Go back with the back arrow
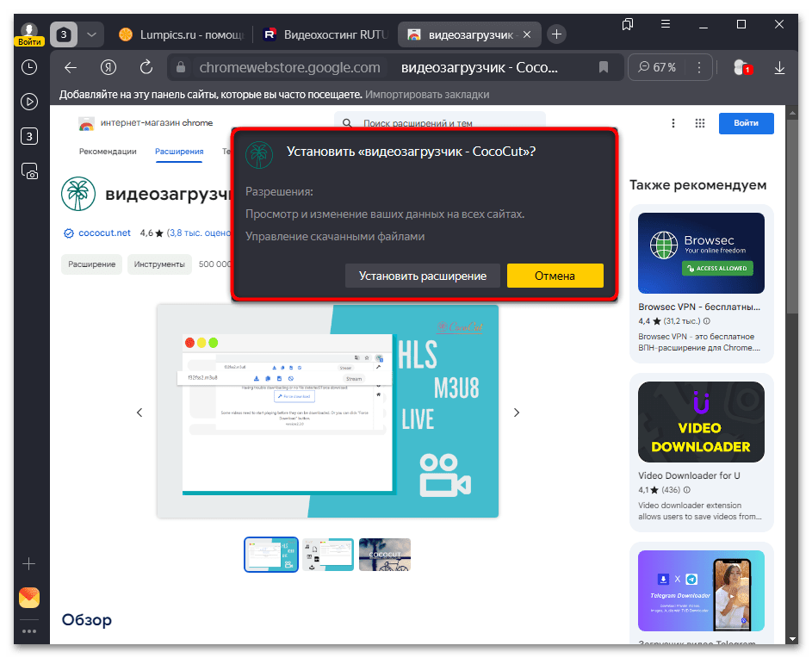812x658 pixels. point(71,67)
